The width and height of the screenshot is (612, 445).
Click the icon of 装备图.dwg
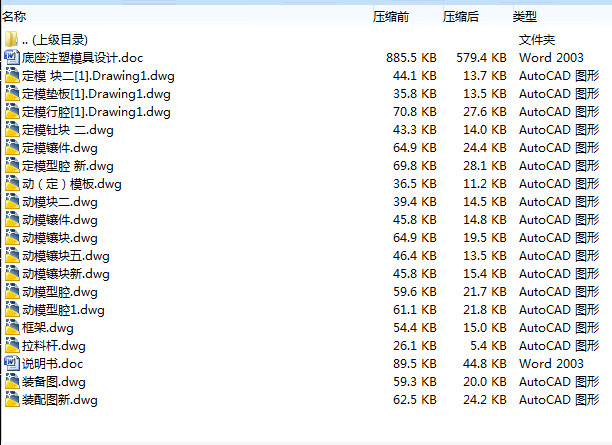(12, 381)
